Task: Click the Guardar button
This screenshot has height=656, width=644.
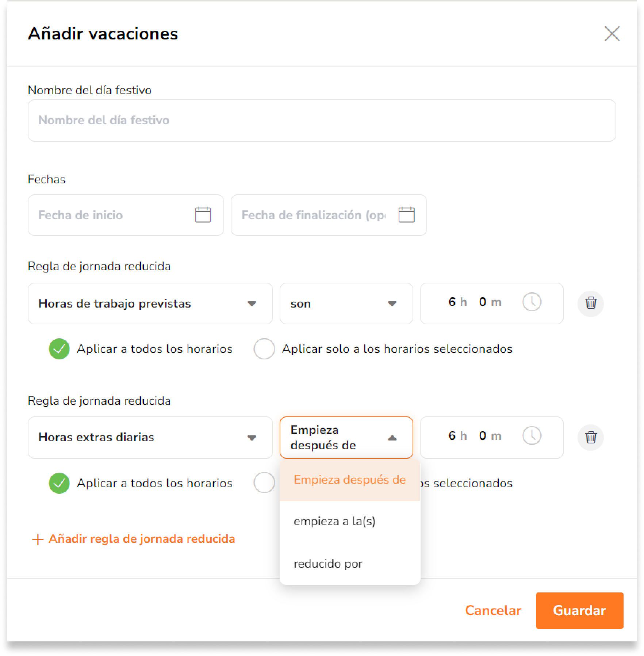Action: pyautogui.click(x=579, y=610)
